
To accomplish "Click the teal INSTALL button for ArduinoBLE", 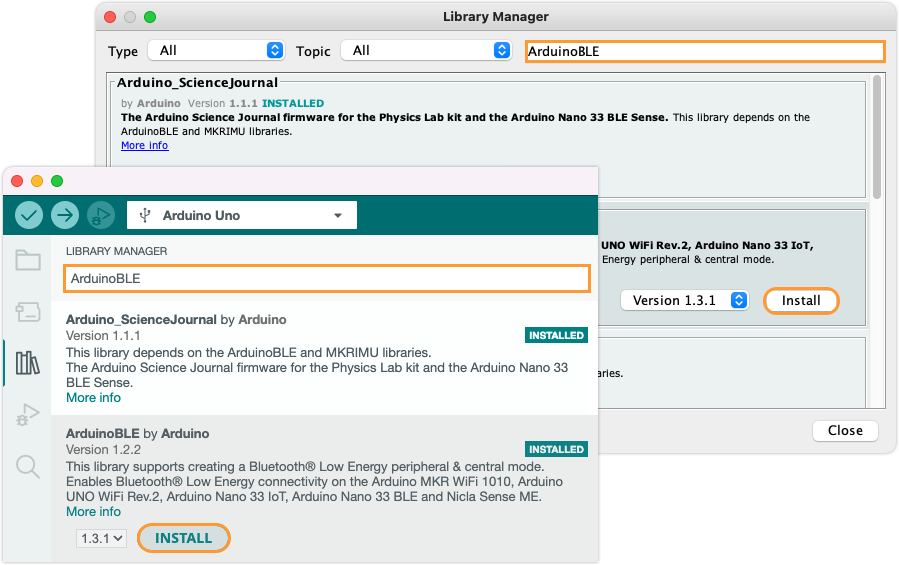I will point(183,538).
